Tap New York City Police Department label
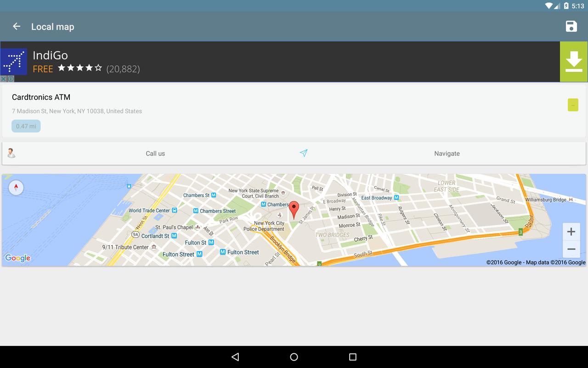Screen dimensions: 588x368 (x=264, y=226)
